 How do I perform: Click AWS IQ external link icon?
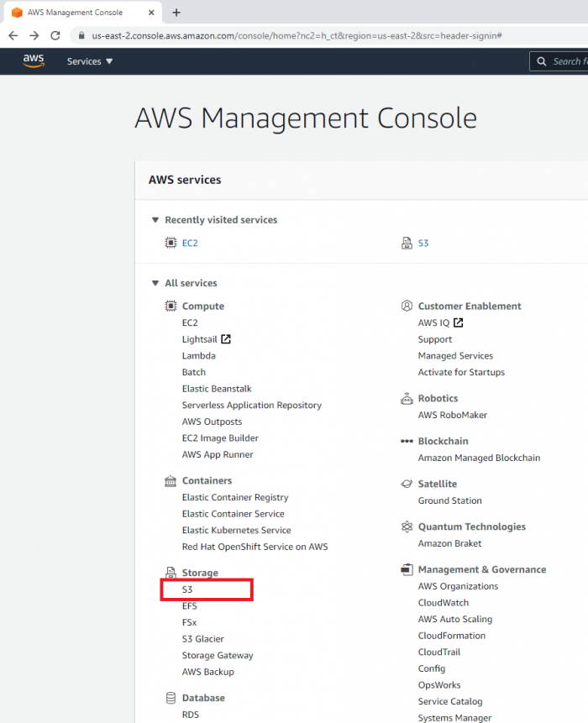pyautogui.click(x=459, y=322)
